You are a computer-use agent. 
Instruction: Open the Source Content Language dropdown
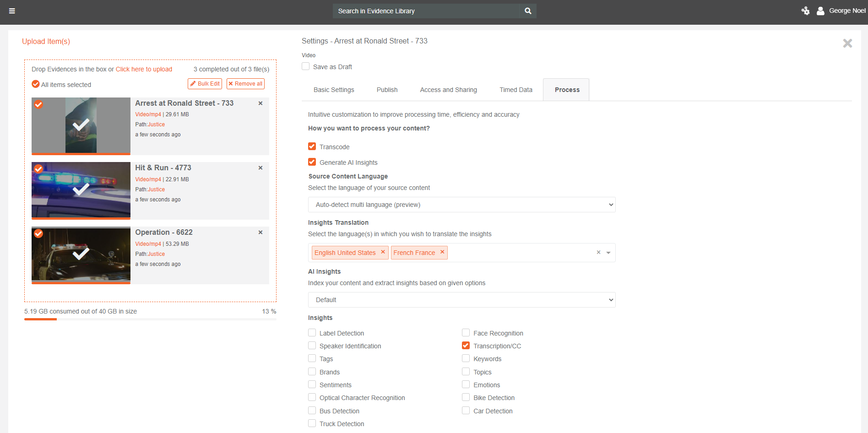coord(461,205)
